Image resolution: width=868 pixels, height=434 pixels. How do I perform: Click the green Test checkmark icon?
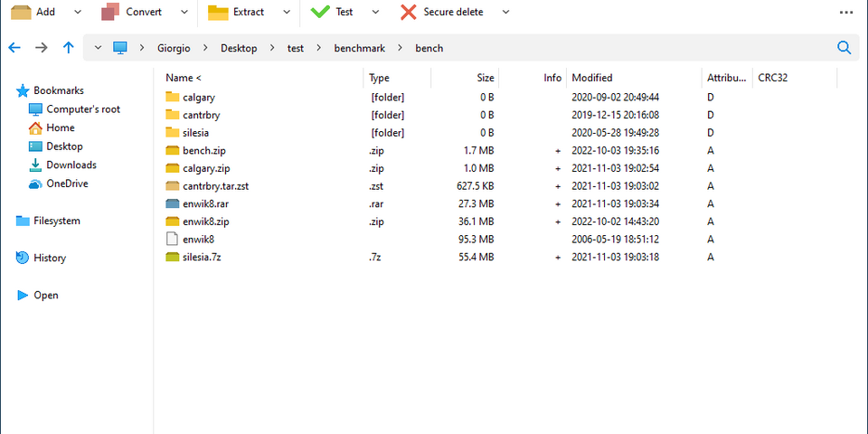320,12
